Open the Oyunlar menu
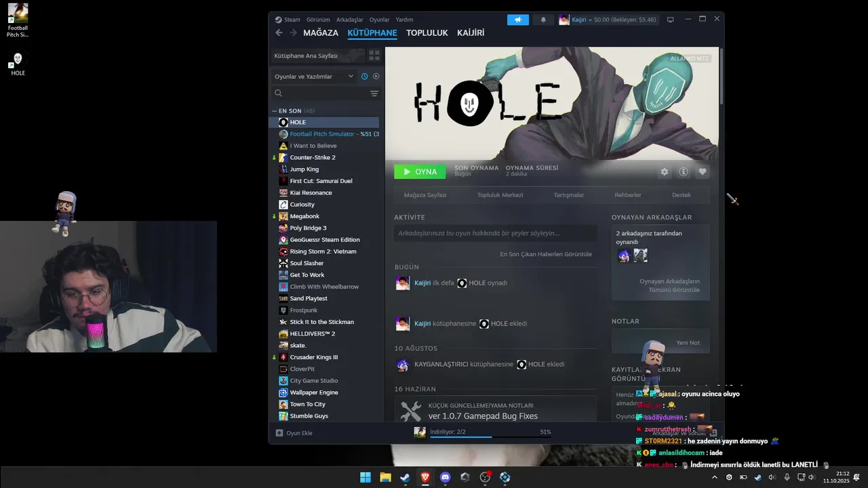This screenshot has width=868, height=488. click(380, 20)
